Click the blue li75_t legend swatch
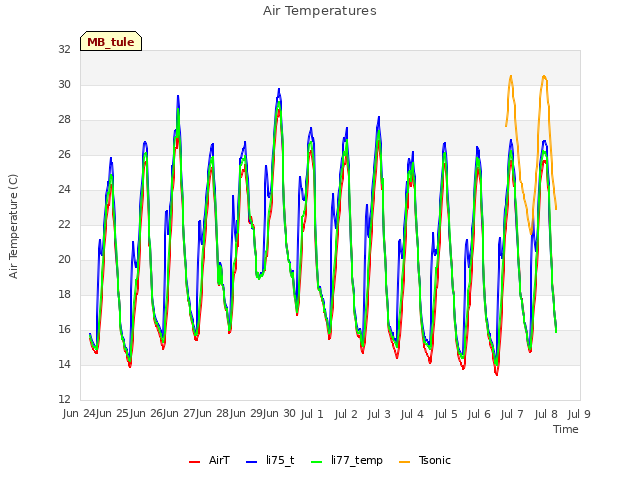The image size is (640, 480). [x=251, y=462]
